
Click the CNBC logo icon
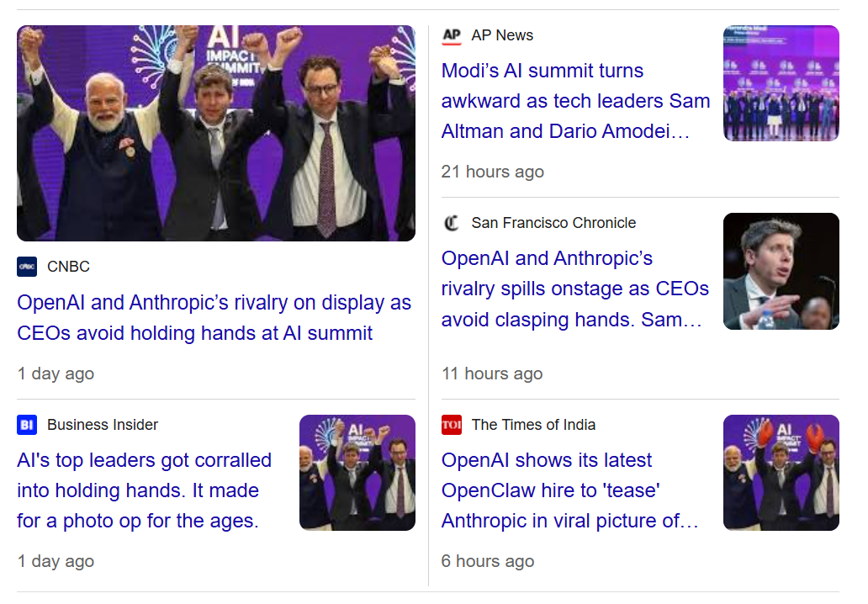click(x=27, y=267)
